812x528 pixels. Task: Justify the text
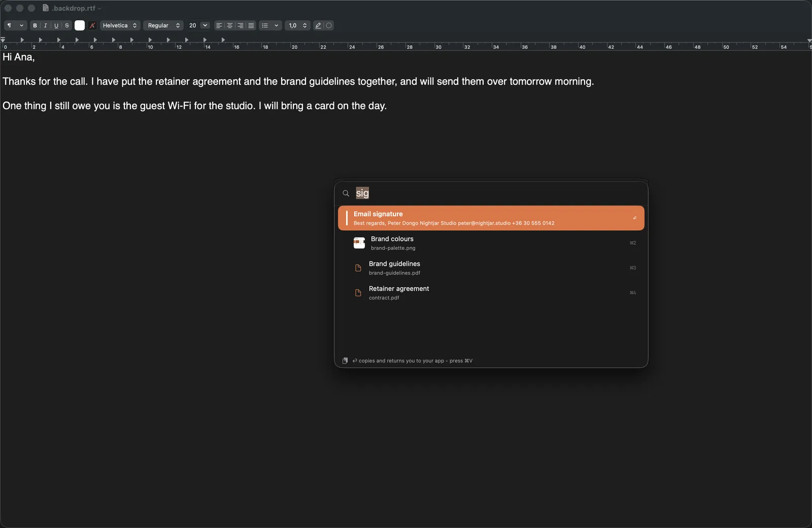[251, 25]
